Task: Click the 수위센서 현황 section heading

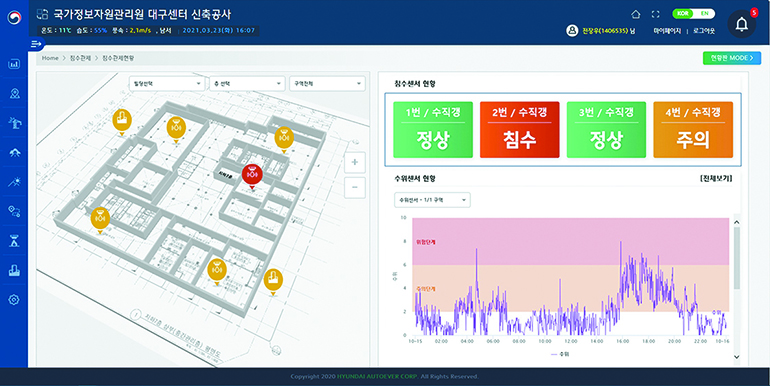Action: point(415,178)
